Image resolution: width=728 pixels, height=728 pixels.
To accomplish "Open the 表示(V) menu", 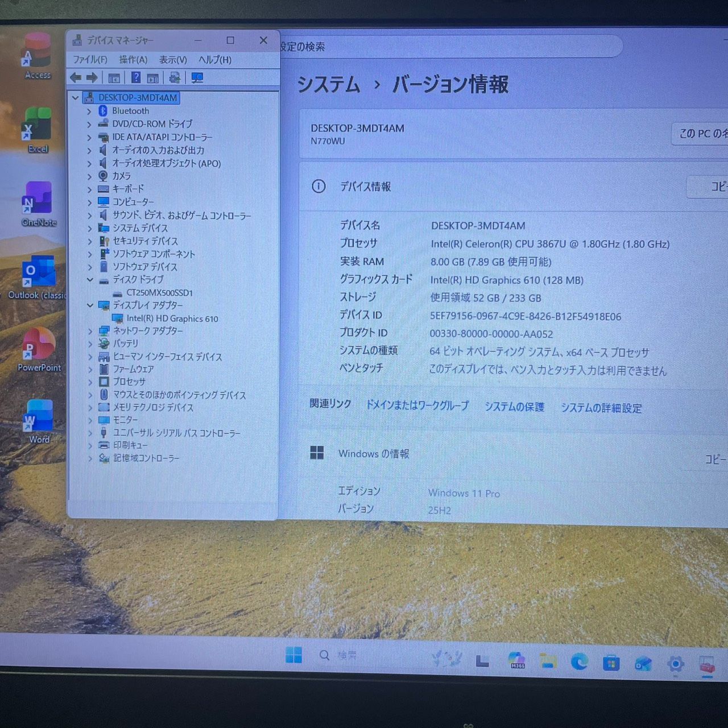I will coord(173,60).
